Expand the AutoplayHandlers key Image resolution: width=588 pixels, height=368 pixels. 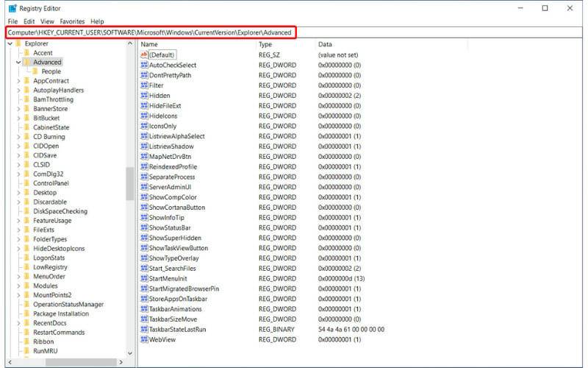click(18, 90)
